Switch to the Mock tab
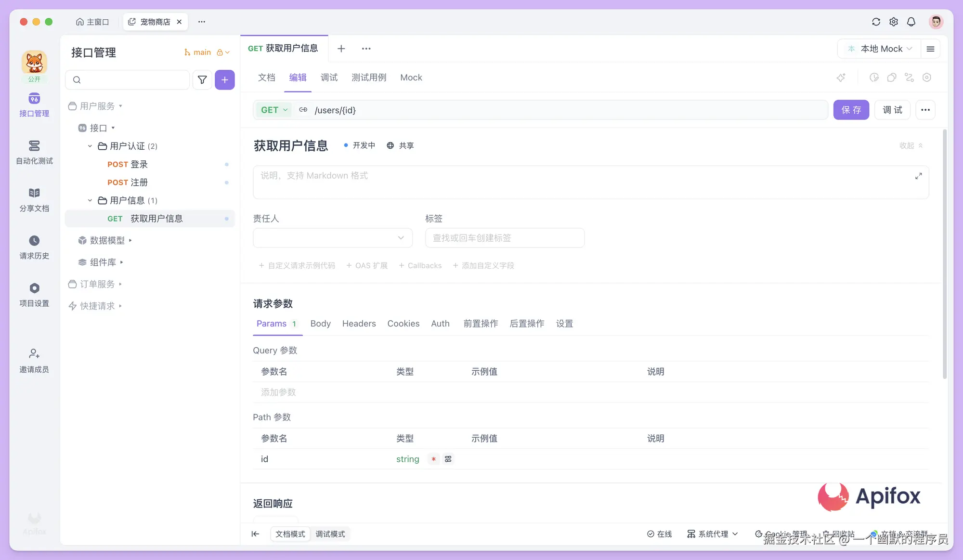Viewport: 963px width, 560px height. coord(411,77)
